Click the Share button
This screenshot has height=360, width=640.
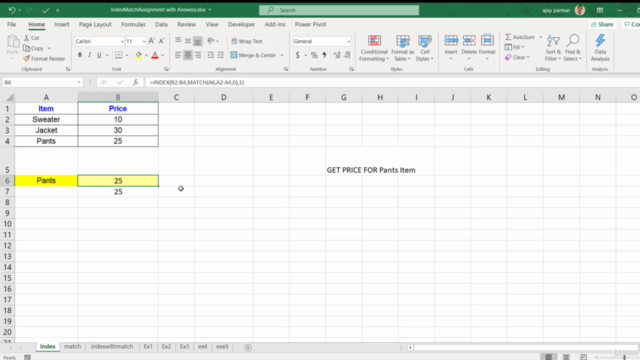coord(602,24)
